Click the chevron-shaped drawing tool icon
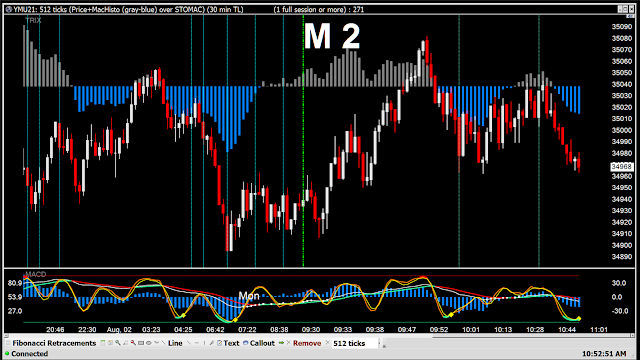 [x=156, y=342]
